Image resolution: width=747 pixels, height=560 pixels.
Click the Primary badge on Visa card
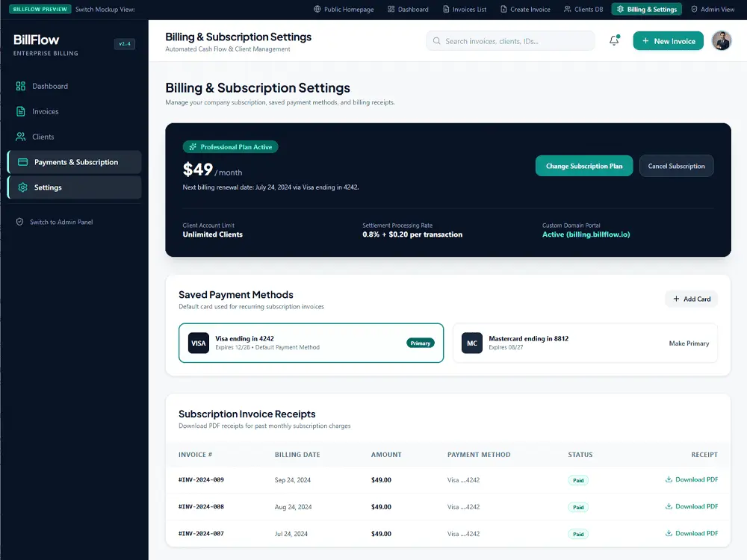[420, 343]
